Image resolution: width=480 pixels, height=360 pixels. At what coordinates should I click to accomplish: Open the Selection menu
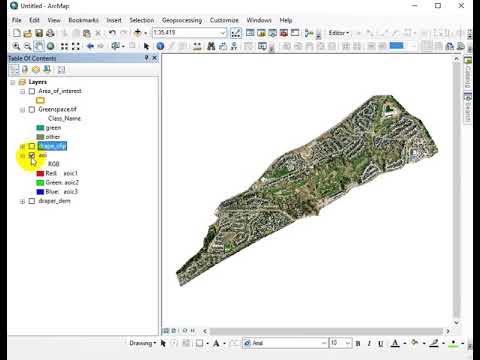[142, 20]
